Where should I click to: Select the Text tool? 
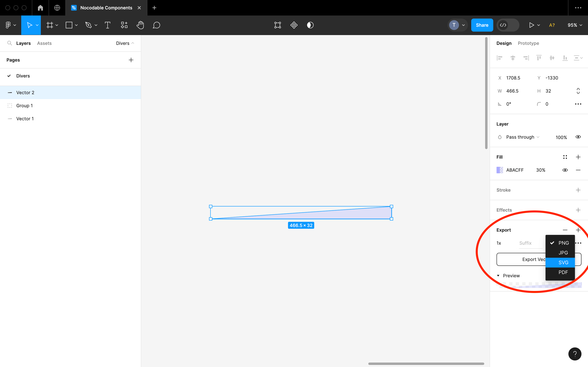(x=107, y=25)
